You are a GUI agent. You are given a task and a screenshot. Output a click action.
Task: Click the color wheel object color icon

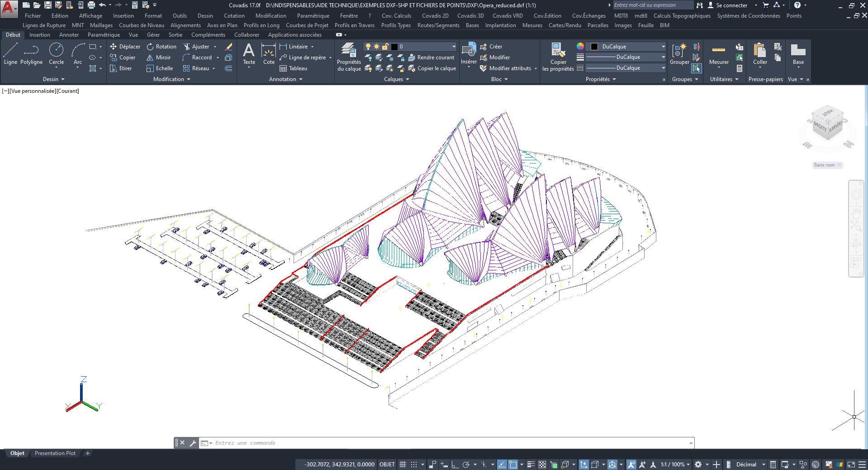tap(580, 47)
